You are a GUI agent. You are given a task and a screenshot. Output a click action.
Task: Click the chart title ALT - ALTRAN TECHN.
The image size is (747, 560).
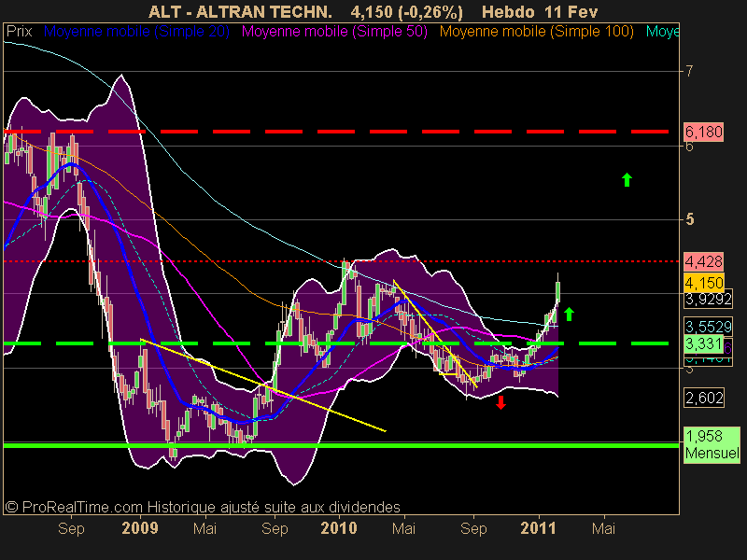click(x=240, y=12)
